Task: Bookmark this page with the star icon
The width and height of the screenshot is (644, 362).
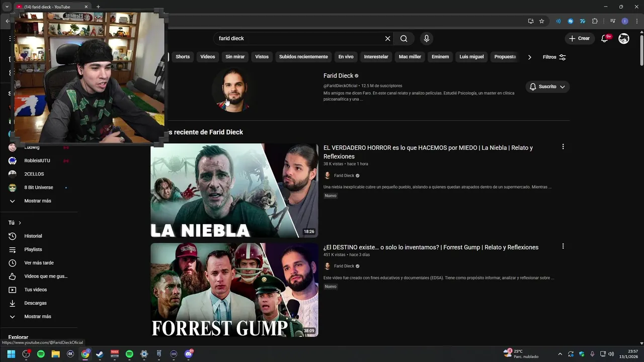Action: (x=542, y=21)
